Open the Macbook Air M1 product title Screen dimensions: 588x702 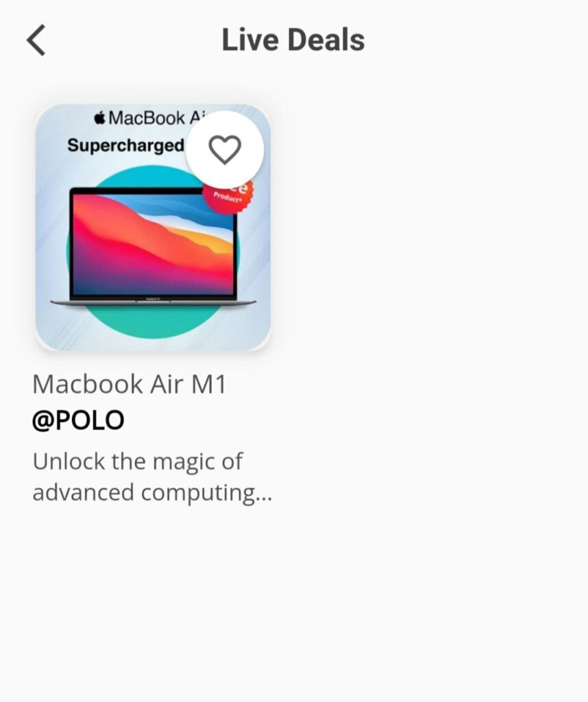[x=130, y=384]
